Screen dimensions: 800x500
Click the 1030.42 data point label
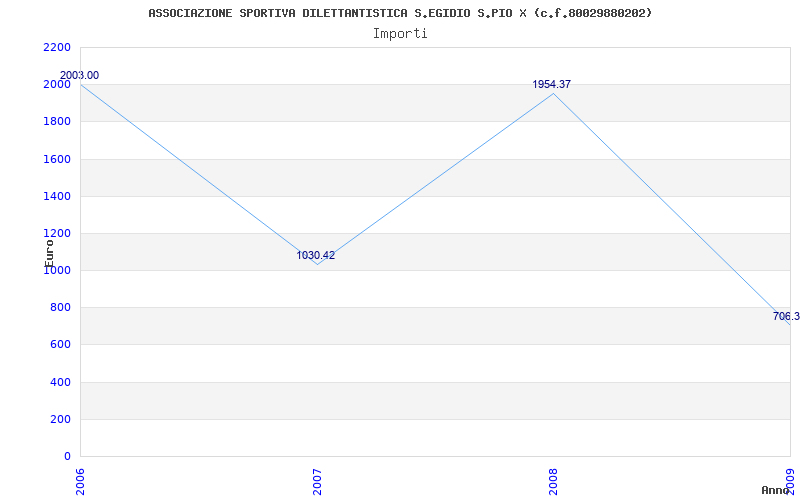coord(316,255)
